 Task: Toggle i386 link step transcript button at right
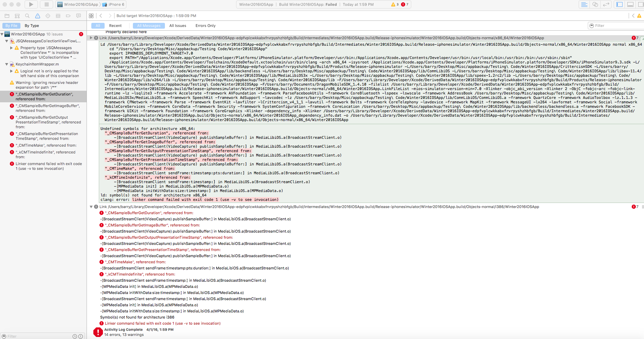(x=642, y=207)
